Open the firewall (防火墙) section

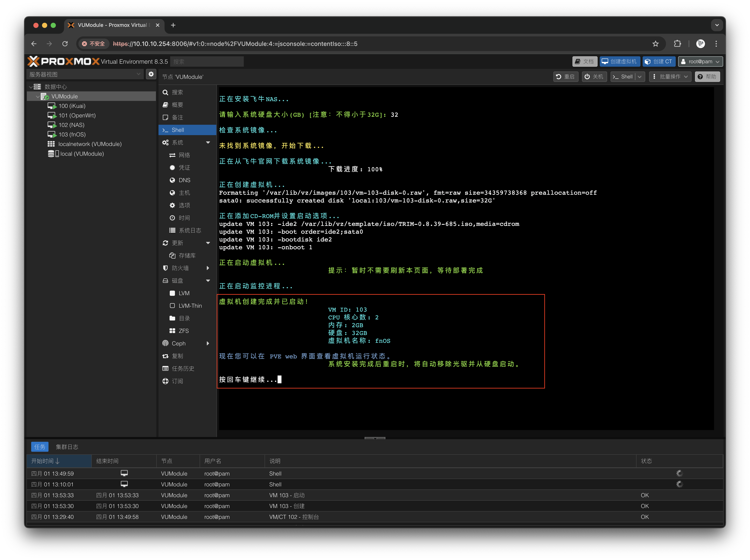pyautogui.click(x=180, y=268)
